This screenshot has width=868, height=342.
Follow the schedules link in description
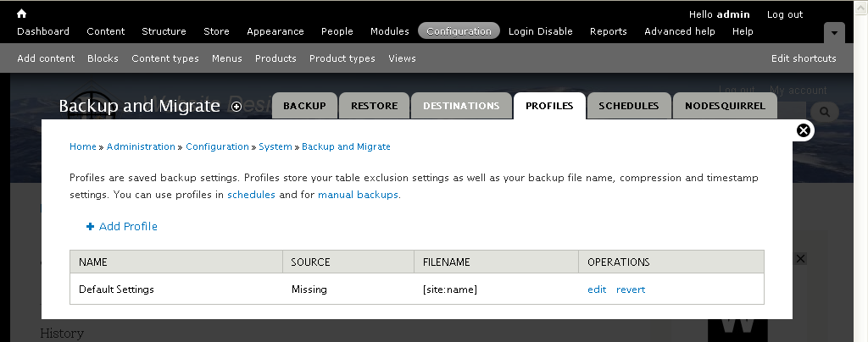pos(251,195)
